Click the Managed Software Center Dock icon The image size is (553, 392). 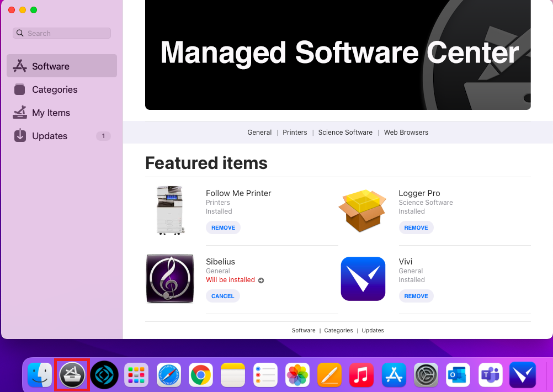pyautogui.click(x=72, y=374)
